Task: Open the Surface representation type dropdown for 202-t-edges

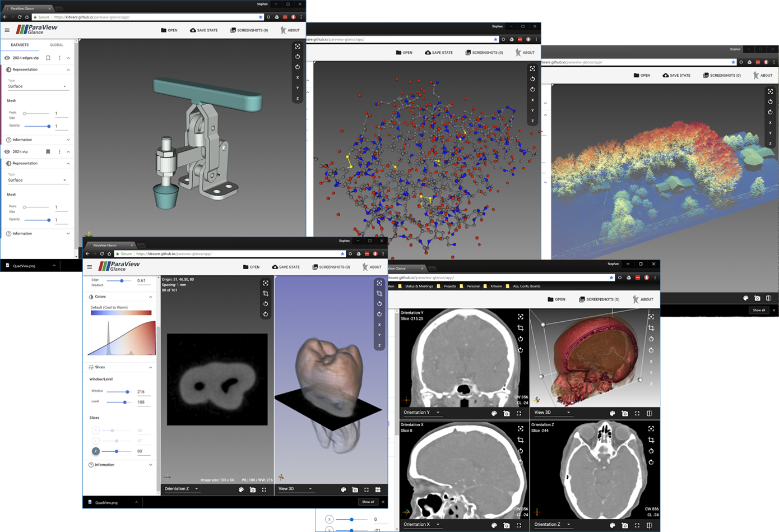Action: point(38,86)
